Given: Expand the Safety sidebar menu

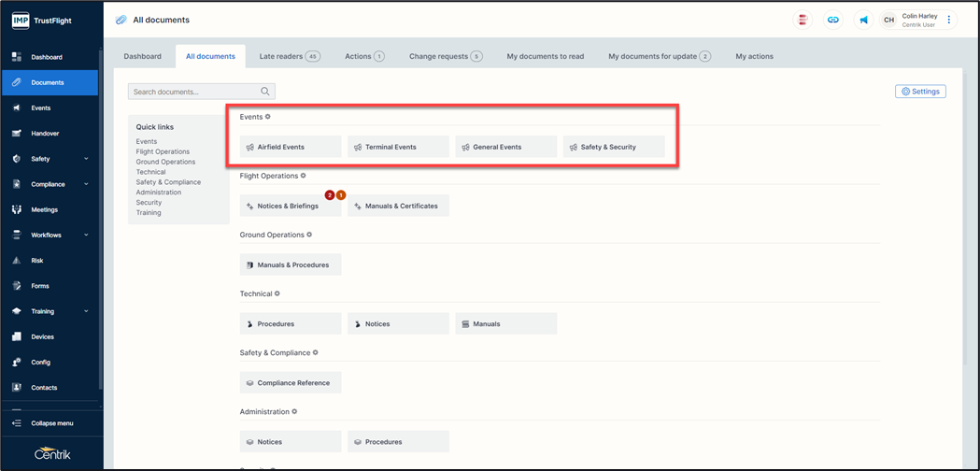Looking at the screenshot, I should click(86, 159).
